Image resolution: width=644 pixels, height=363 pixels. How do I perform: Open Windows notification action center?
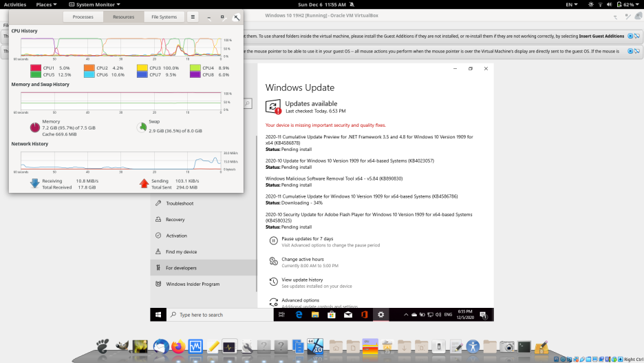(484, 315)
